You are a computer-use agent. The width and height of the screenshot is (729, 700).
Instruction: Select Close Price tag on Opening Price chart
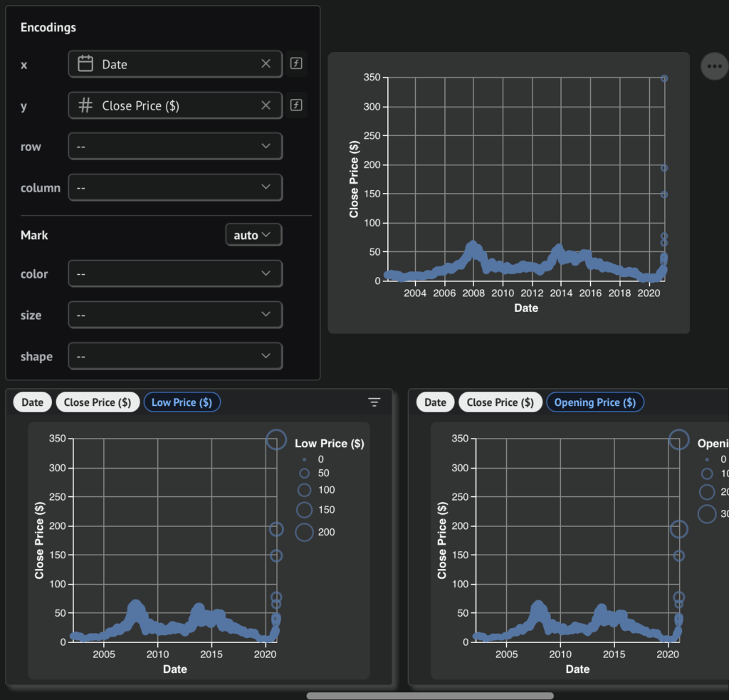coord(498,402)
